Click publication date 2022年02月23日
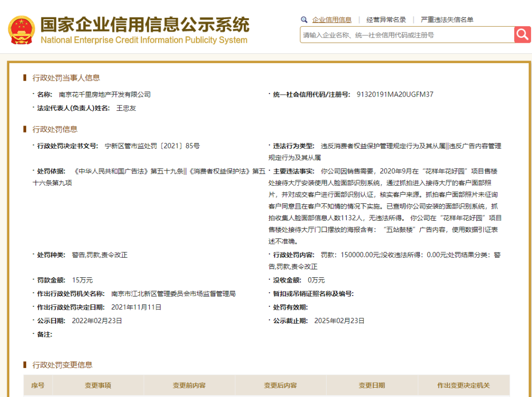532x397 pixels. 97,321
